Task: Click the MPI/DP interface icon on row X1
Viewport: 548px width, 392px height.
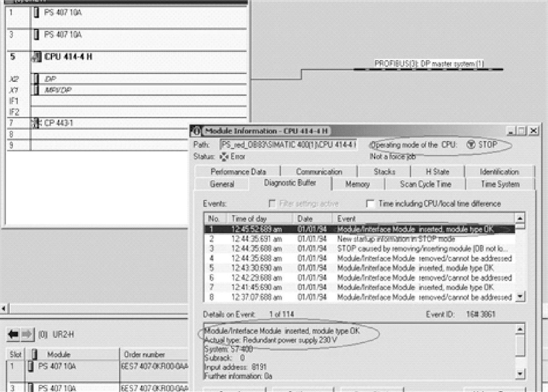Action: [x=36, y=90]
